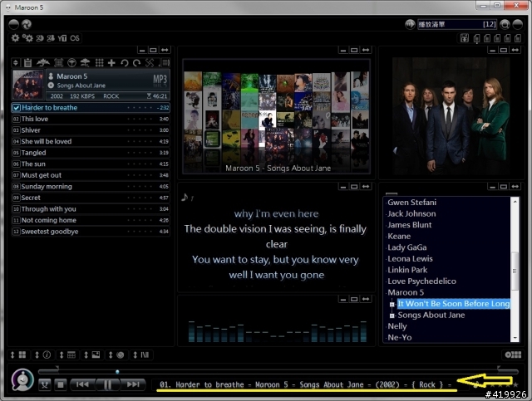Expand It Won't Be Soon Before Long album
Screen dimensions: 532x401
pos(392,304)
